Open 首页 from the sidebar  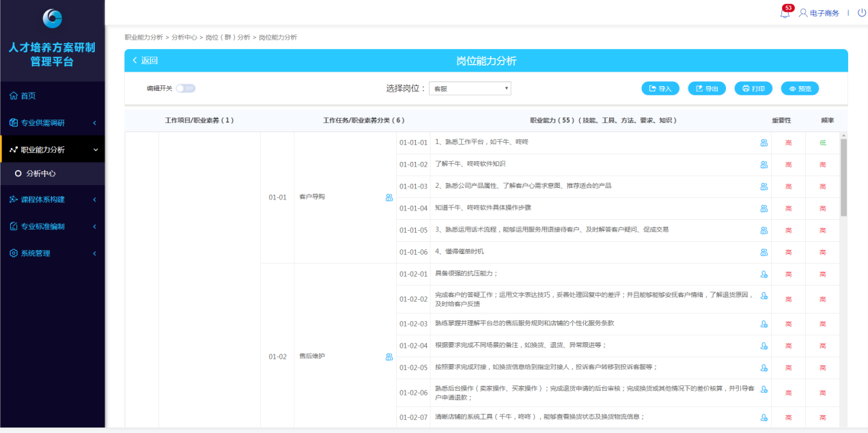[x=28, y=96]
